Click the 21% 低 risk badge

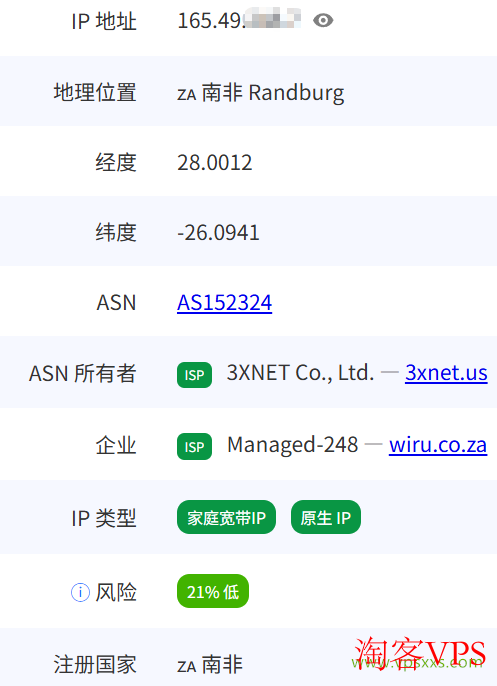(213, 592)
